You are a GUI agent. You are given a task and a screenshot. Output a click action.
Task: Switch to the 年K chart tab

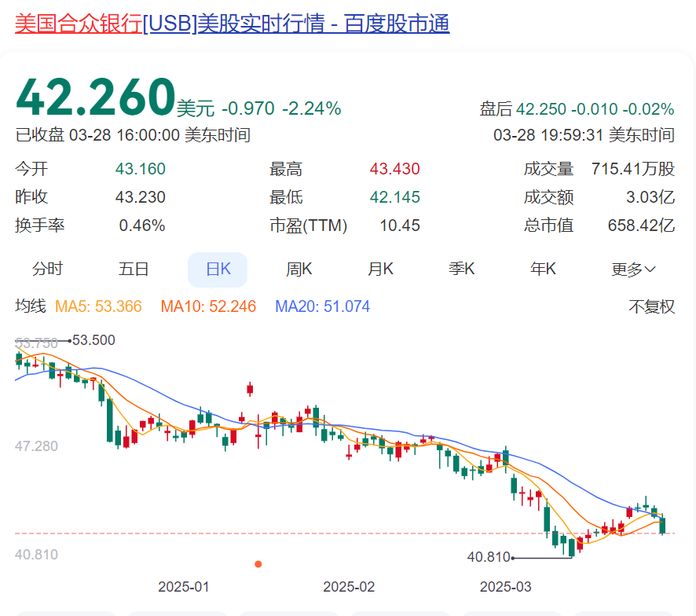click(543, 269)
